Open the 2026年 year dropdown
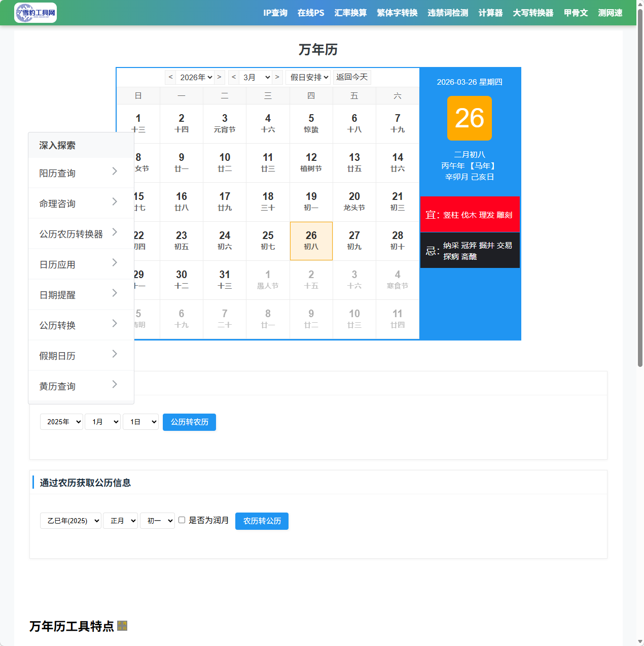 click(x=195, y=77)
